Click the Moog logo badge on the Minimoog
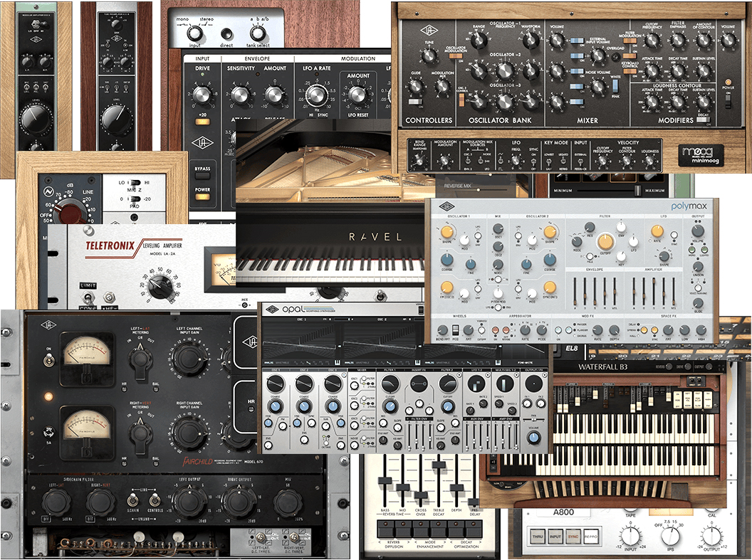The image size is (752, 560). (x=701, y=154)
